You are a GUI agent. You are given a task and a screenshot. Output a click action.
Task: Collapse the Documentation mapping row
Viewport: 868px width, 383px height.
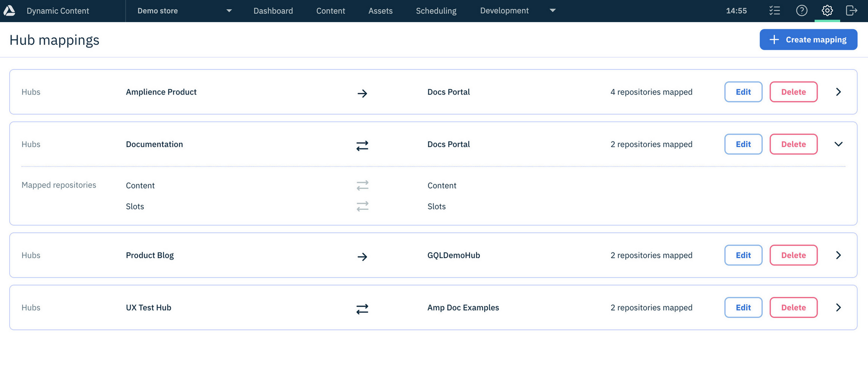[x=838, y=144]
